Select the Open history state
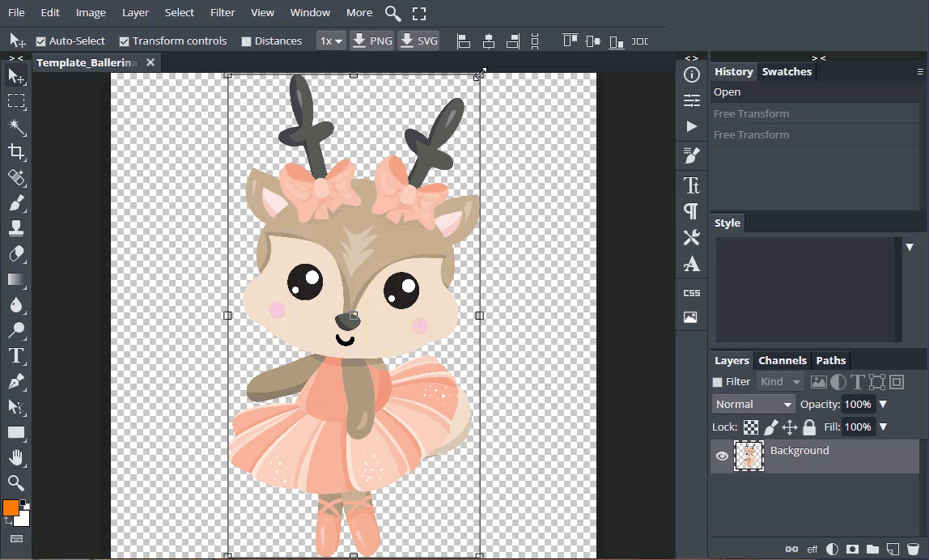The image size is (929, 560). pos(727,92)
